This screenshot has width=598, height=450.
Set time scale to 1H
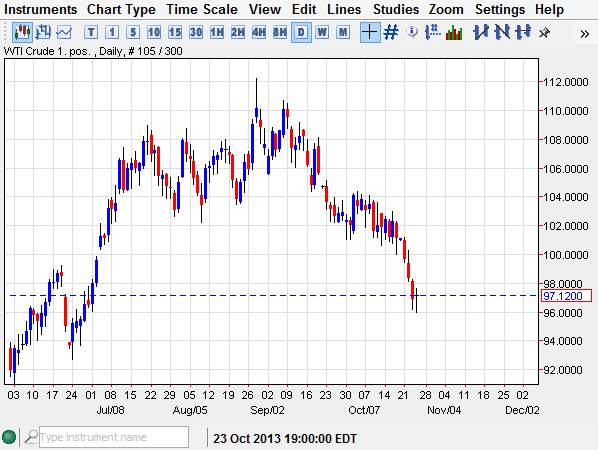tap(217, 32)
